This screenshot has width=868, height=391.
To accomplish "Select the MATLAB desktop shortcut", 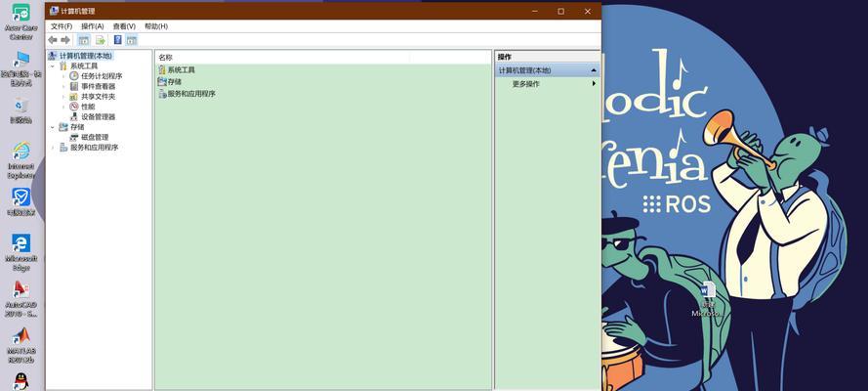I will (x=21, y=345).
